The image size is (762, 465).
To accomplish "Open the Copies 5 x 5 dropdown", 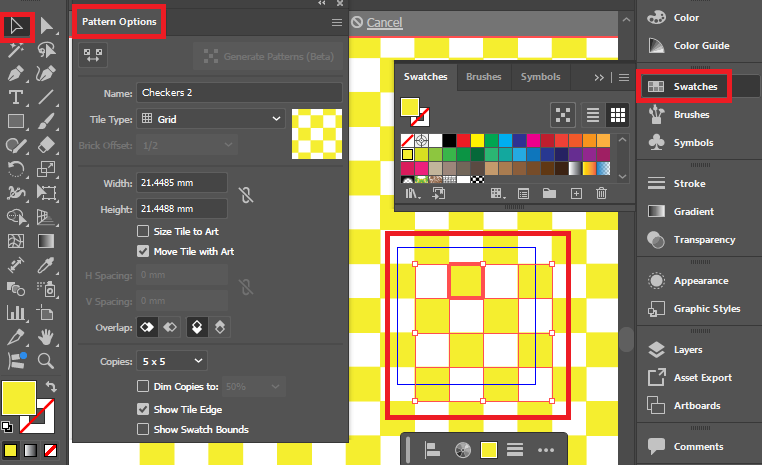I will pos(172,361).
